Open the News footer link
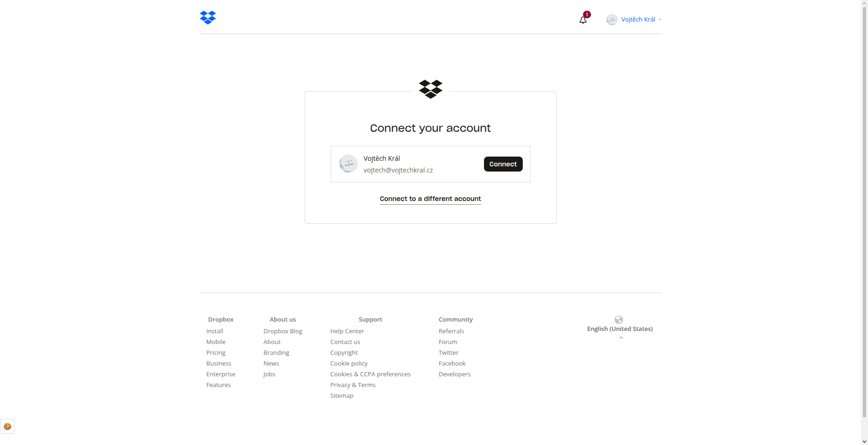This screenshot has height=445, width=868. [271, 363]
